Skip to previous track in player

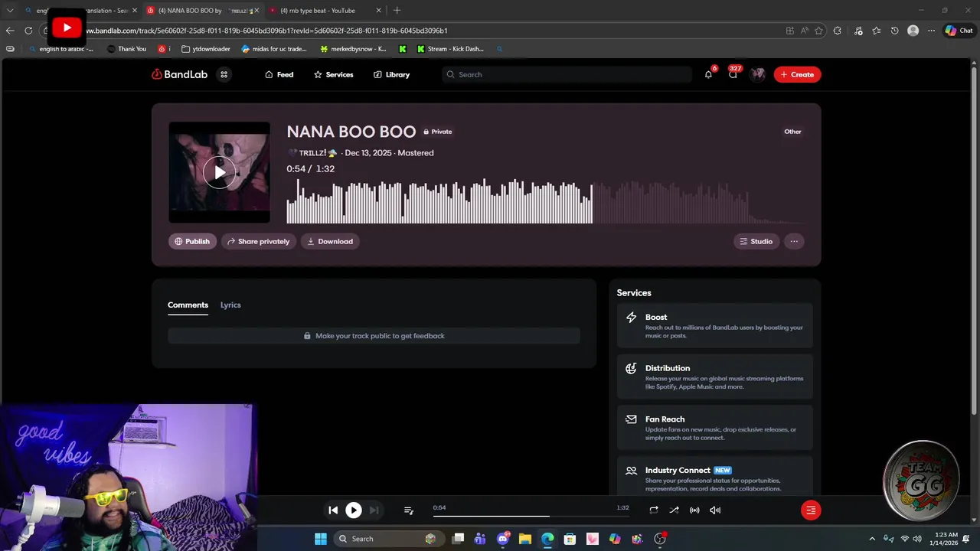(333, 510)
